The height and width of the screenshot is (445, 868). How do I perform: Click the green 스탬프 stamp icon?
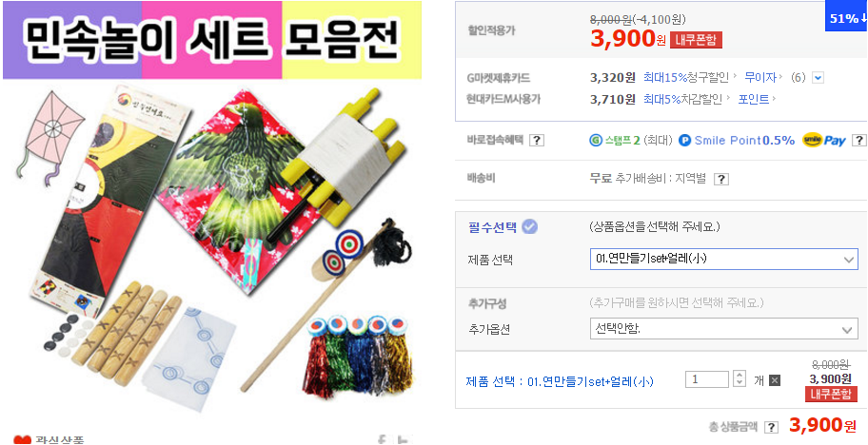point(596,141)
